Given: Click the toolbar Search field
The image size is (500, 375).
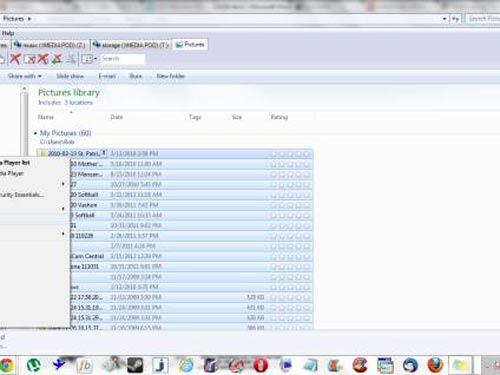Looking at the screenshot, I should point(123,59).
